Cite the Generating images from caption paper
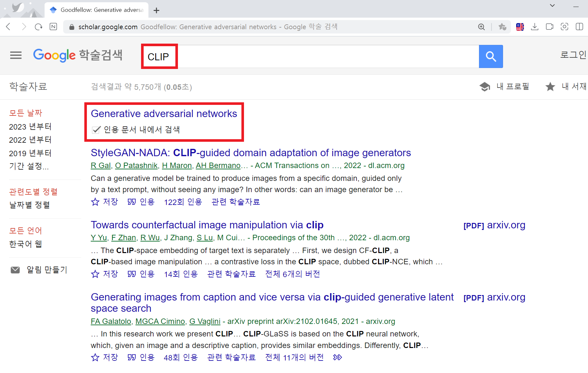Viewport: 588px width, 373px height. [141, 357]
